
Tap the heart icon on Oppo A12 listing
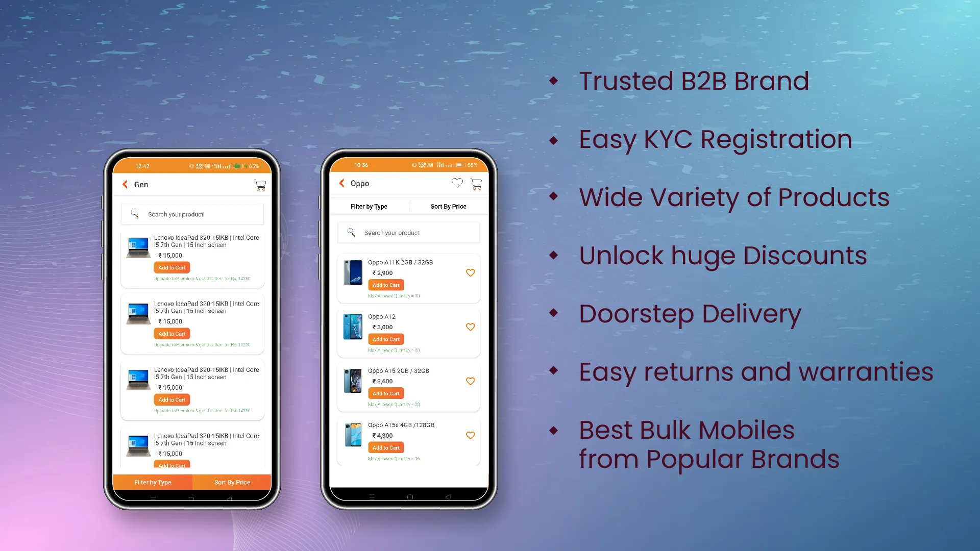coord(471,327)
